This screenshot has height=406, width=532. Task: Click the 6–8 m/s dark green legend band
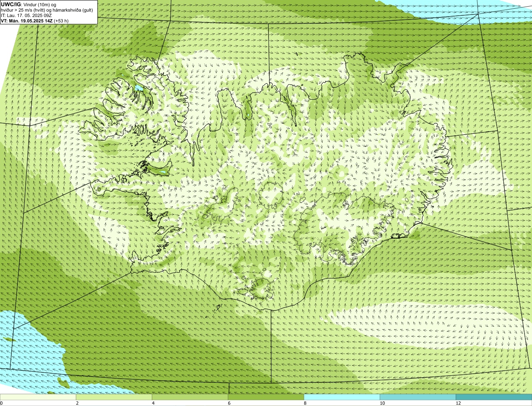pos(266,397)
